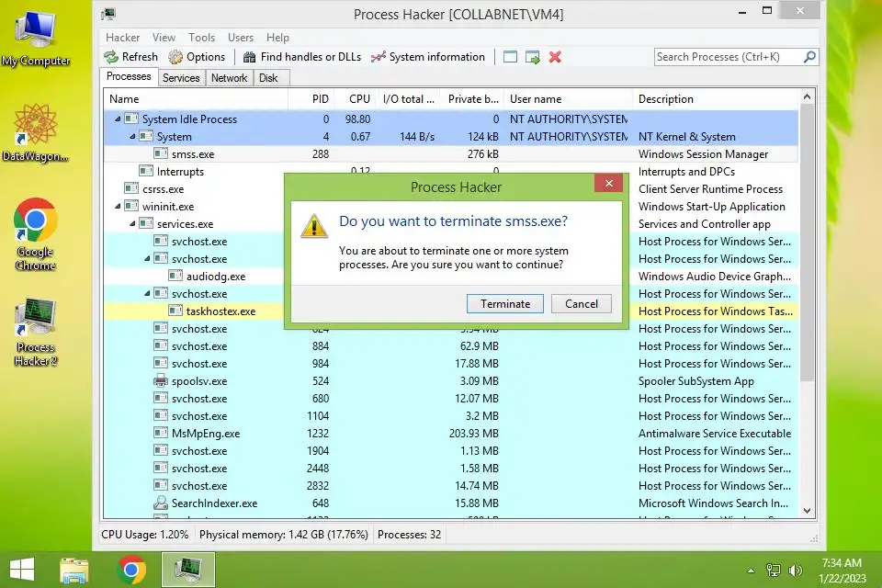Click the network tray icon
This screenshot has width=882, height=588.
pos(774,571)
